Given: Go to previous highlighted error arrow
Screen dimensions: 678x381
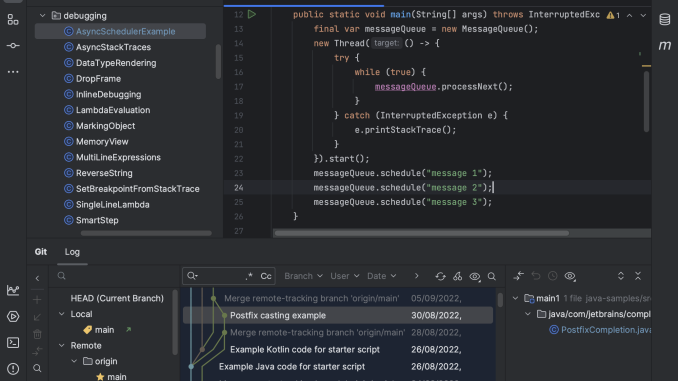Looking at the screenshot, I should (630, 15).
